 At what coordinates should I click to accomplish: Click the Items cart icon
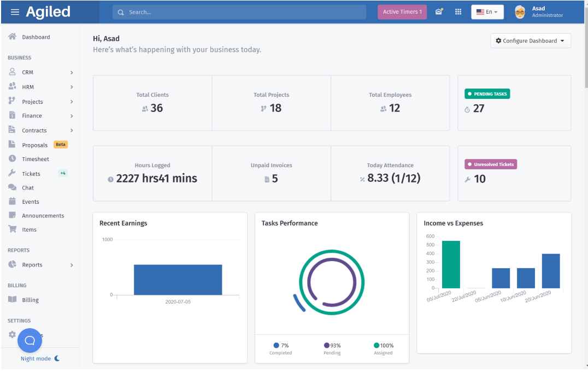[x=13, y=229]
